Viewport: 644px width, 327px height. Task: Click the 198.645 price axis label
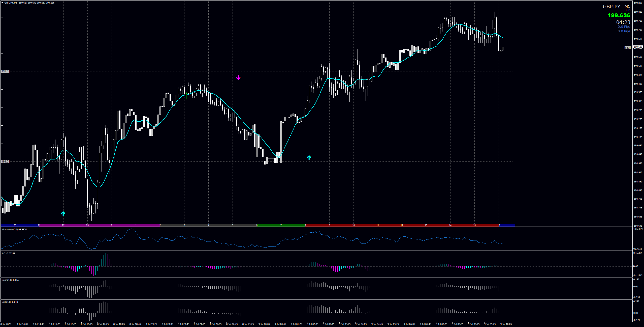pos(638,226)
